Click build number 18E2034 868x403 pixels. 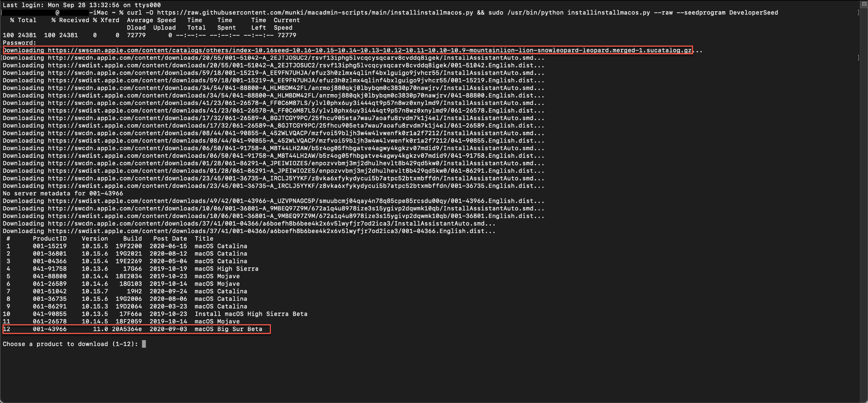click(x=129, y=276)
